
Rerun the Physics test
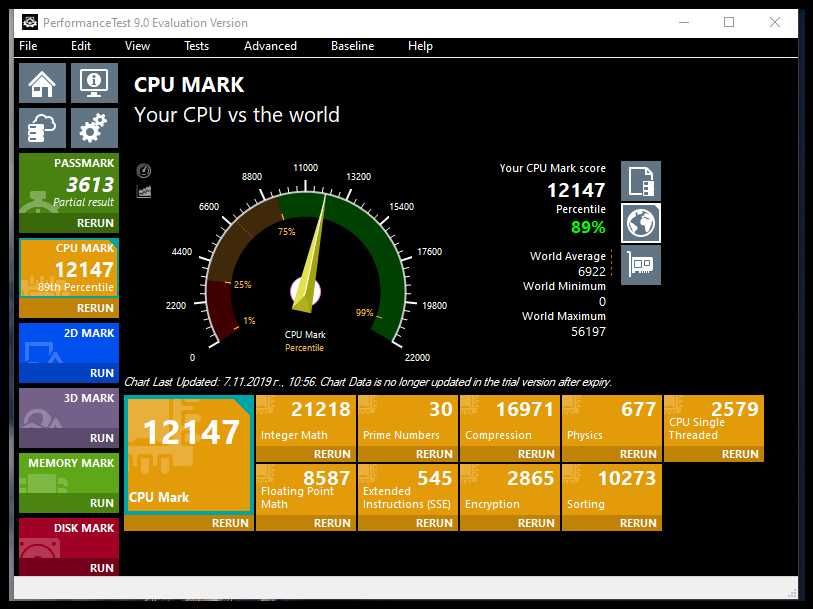point(612,454)
